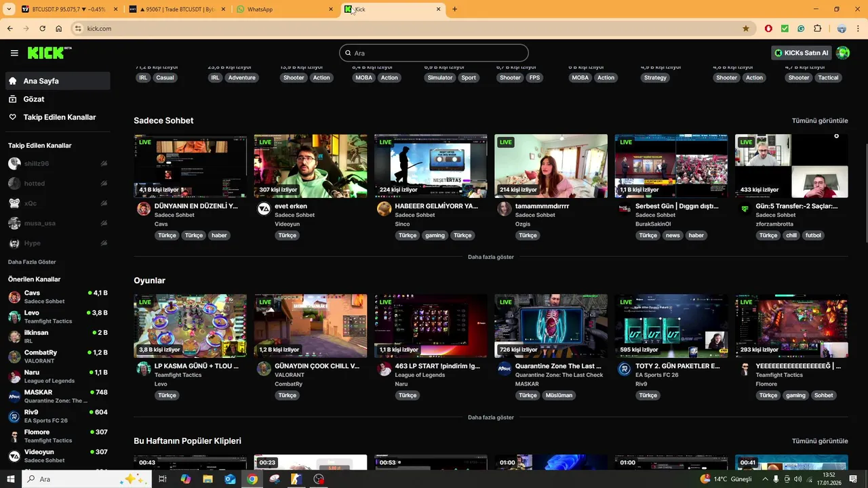868x488 pixels.
Task: Open the hamburger menu next to Kick logo
Action: (14, 53)
